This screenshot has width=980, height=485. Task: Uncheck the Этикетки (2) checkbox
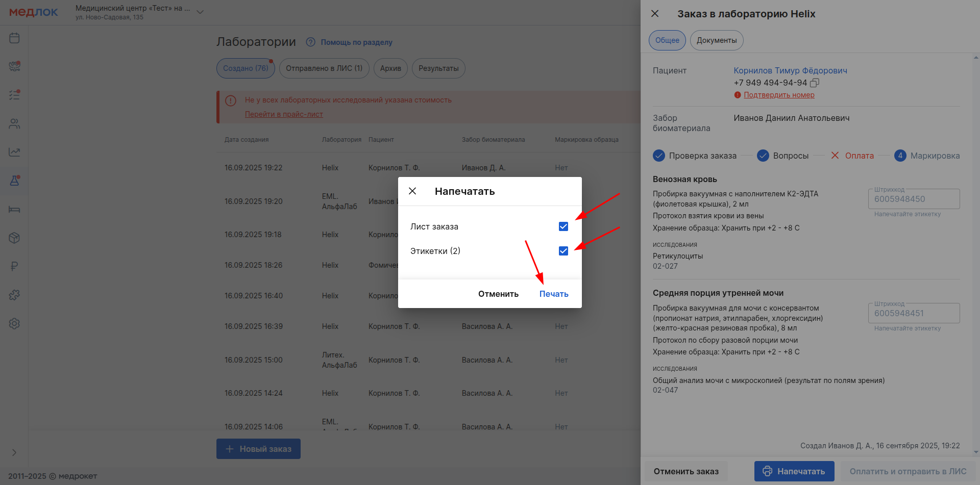pos(563,251)
